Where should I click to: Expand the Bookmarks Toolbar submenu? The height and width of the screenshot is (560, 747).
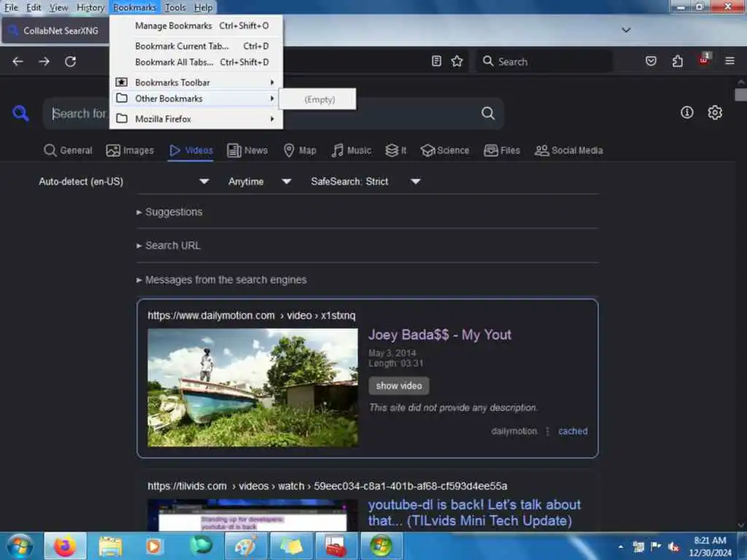pyautogui.click(x=196, y=82)
